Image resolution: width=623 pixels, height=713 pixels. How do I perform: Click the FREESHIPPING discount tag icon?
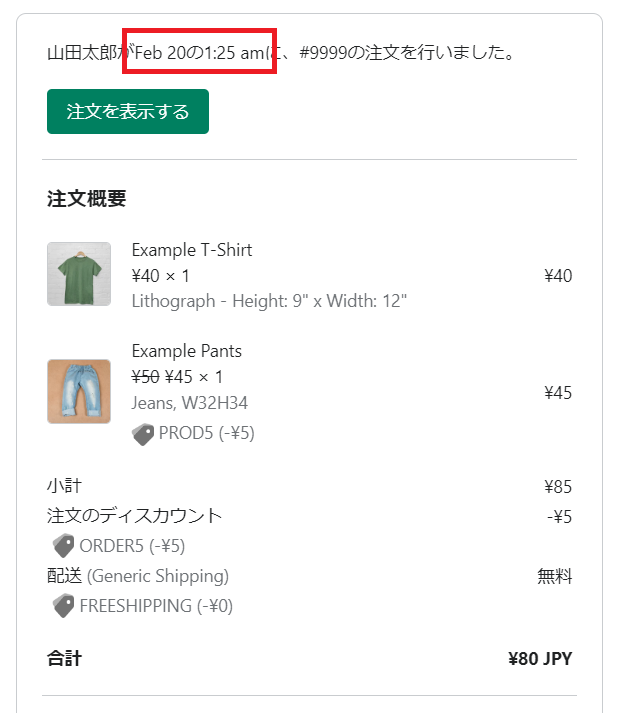pos(64,606)
